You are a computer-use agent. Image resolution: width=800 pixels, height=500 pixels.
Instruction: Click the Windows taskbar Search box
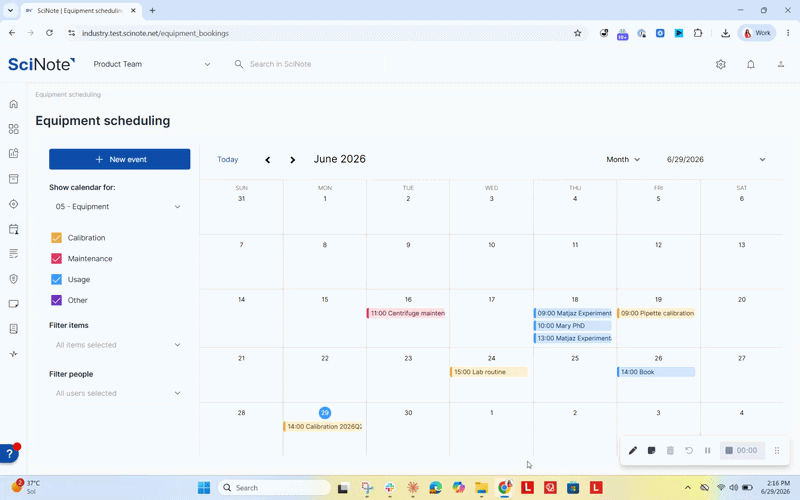pos(274,488)
